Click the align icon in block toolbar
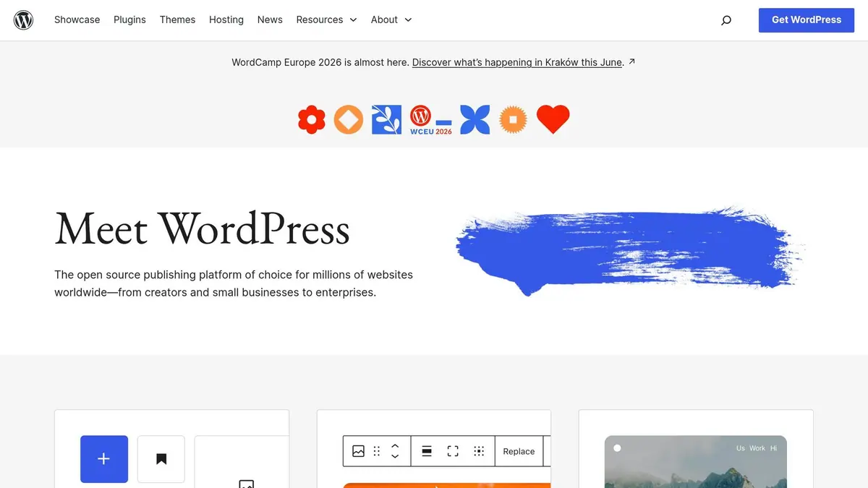The image size is (868, 488). pyautogui.click(x=427, y=451)
